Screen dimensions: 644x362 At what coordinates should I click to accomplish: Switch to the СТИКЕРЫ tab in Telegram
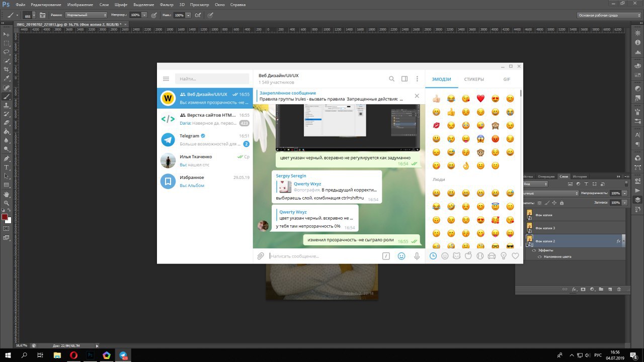pos(474,79)
